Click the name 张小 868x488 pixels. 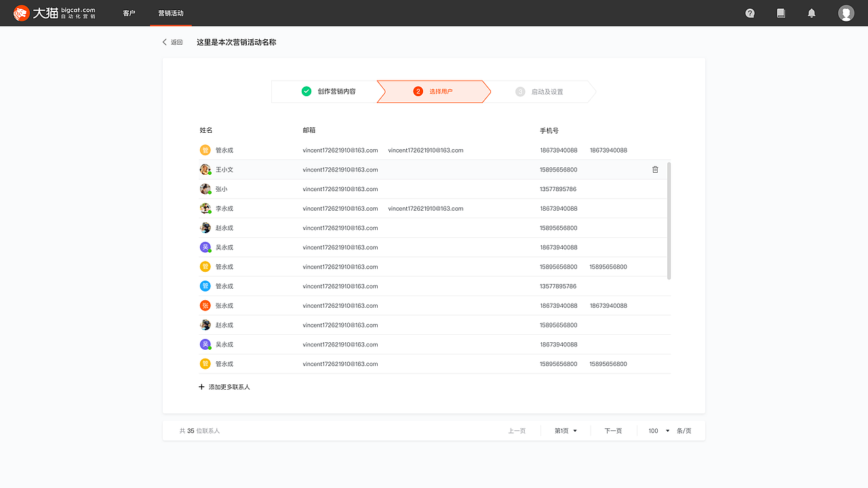pos(222,189)
